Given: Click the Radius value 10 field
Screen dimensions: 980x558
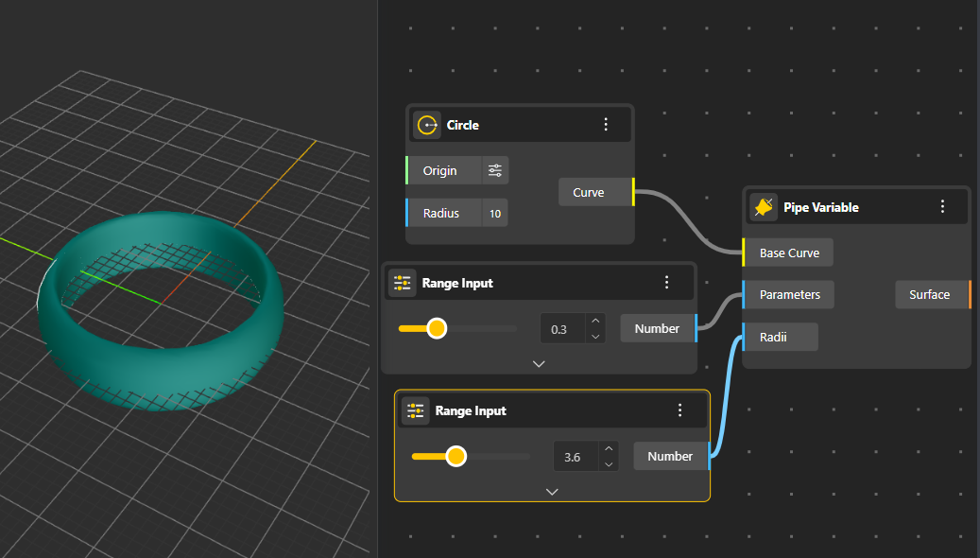Looking at the screenshot, I should [x=495, y=214].
